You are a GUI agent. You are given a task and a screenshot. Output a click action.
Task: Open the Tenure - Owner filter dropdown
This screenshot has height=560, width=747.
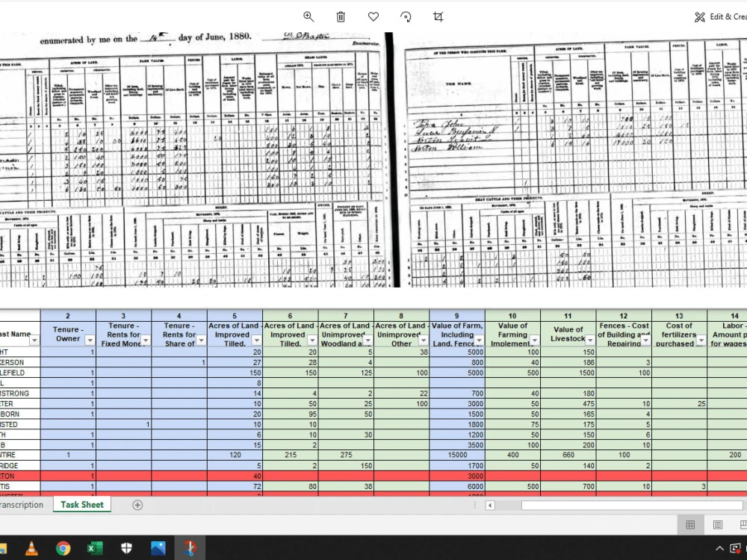(x=90, y=340)
